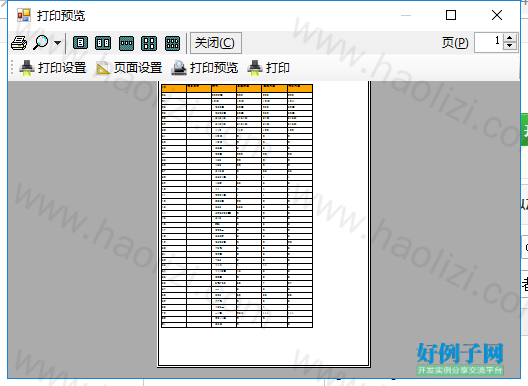The width and height of the screenshot is (528, 386).
Task: Increase page number with up arrow
Action: pyautogui.click(x=510, y=38)
